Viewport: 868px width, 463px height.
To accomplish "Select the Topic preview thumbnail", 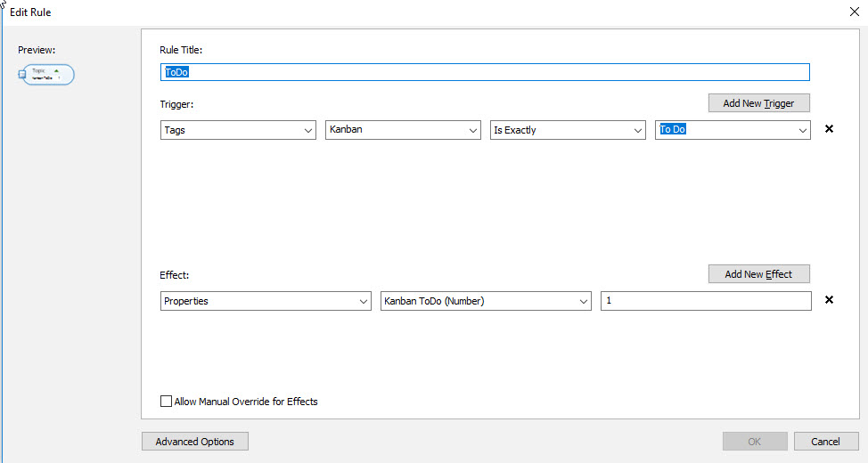I will tap(48, 74).
